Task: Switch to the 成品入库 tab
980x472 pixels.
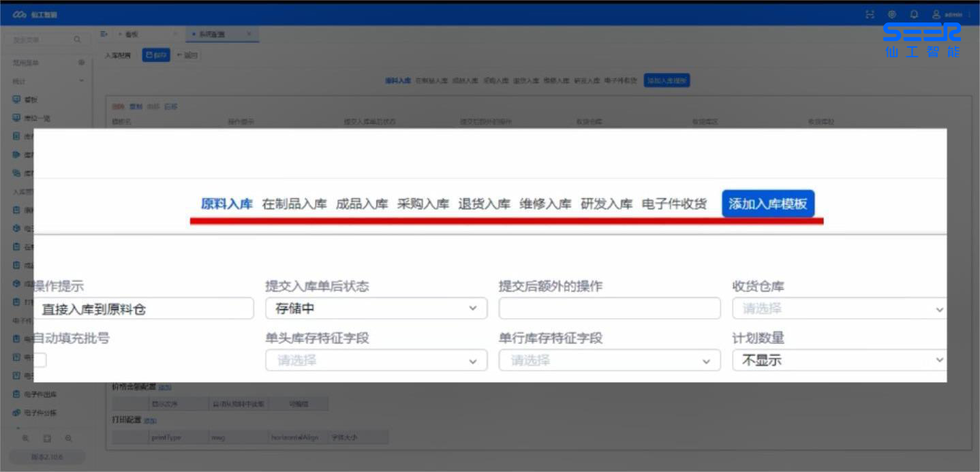Action: click(362, 204)
